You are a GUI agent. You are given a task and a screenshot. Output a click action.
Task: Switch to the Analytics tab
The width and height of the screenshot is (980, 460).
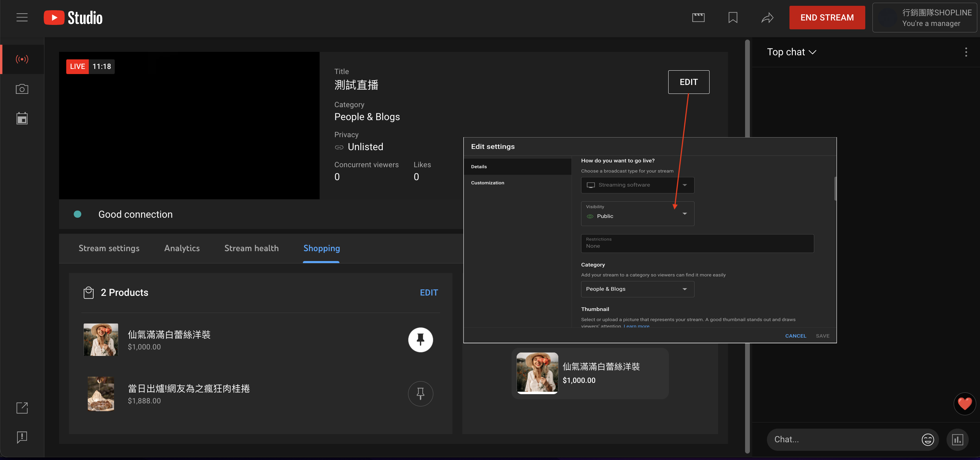pos(182,248)
